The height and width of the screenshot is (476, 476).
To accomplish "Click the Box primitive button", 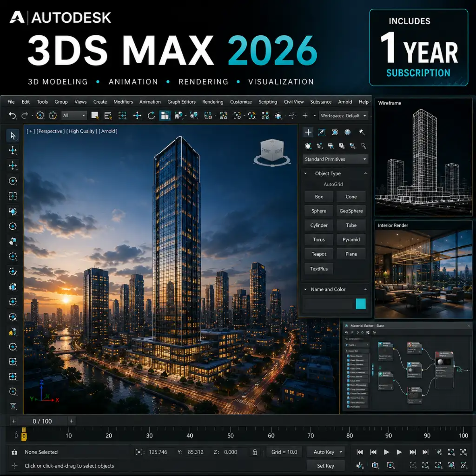I will click(x=319, y=197).
